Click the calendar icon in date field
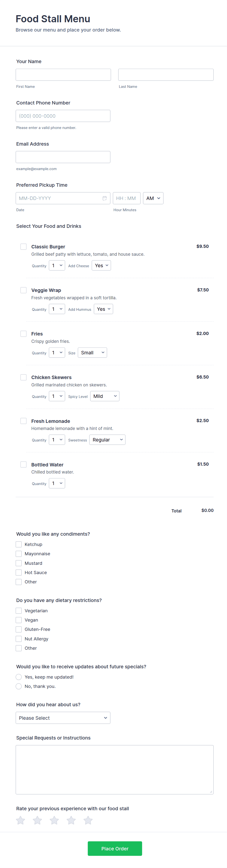Image resolution: width=227 pixels, height=868 pixels. tap(104, 198)
